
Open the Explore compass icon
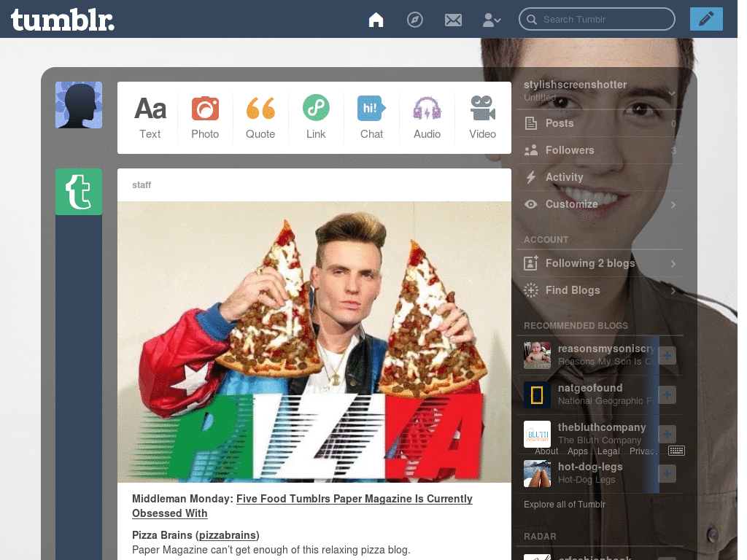(x=415, y=20)
